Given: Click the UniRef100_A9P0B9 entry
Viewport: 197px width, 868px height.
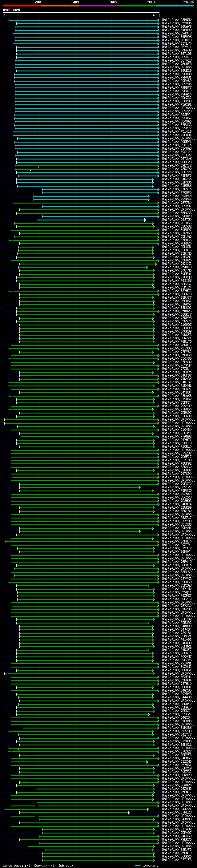Looking at the screenshot, I should click(176, 81).
